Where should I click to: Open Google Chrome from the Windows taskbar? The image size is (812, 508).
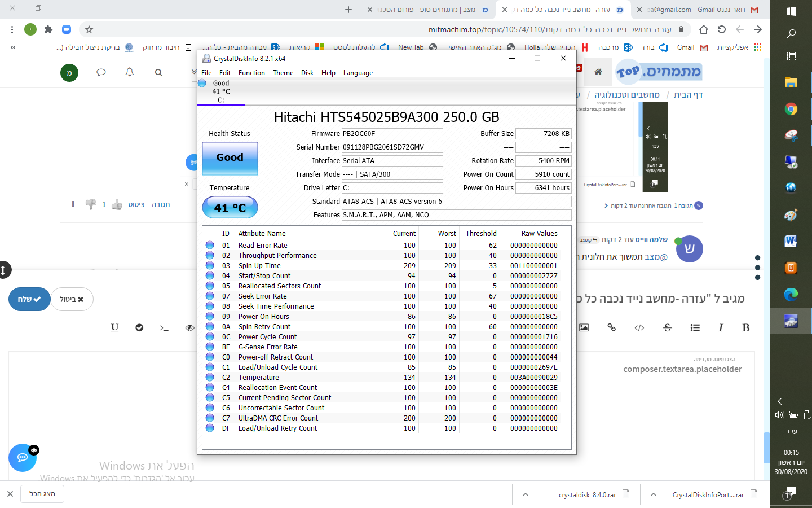tap(791, 109)
